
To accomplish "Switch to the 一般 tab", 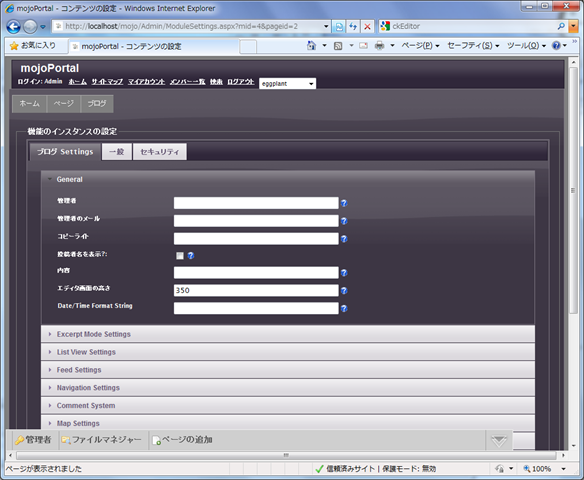I will pyautogui.click(x=117, y=152).
